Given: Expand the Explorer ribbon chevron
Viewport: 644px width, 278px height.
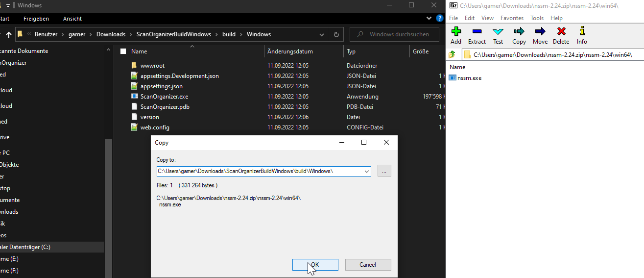Looking at the screenshot, I should point(429,19).
